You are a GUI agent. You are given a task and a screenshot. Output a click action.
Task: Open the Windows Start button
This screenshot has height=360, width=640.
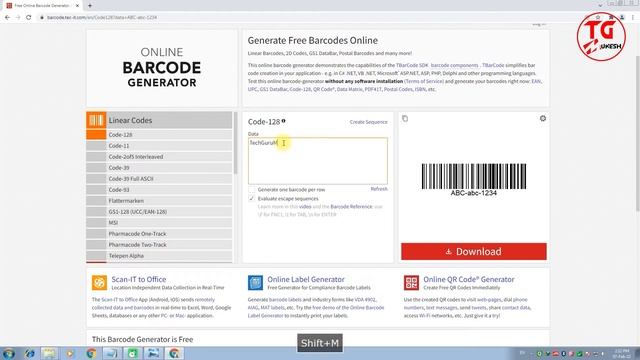[9, 353]
